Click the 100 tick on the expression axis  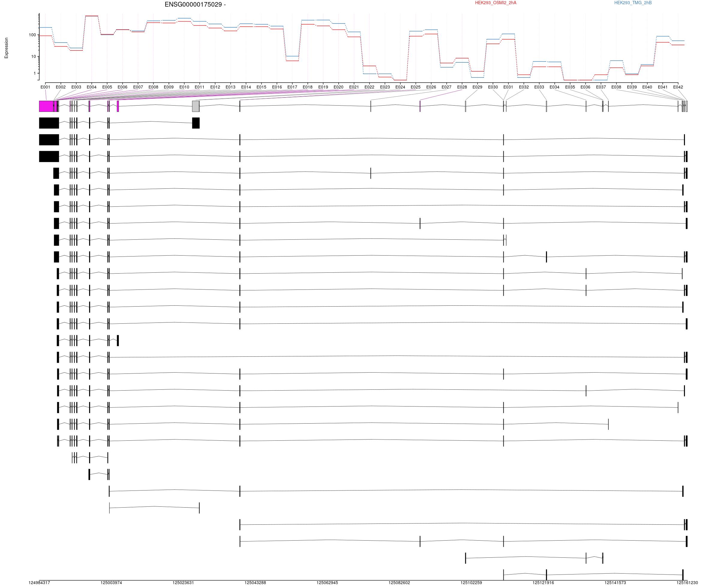32,35
